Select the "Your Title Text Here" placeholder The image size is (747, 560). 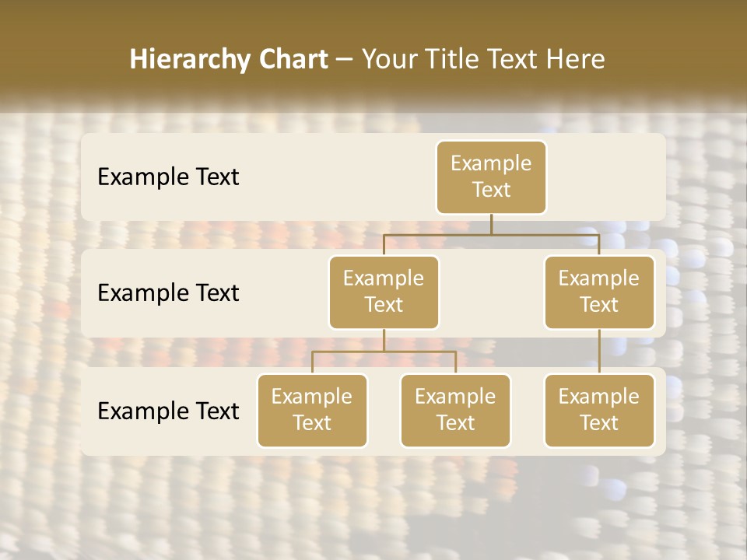click(x=483, y=59)
